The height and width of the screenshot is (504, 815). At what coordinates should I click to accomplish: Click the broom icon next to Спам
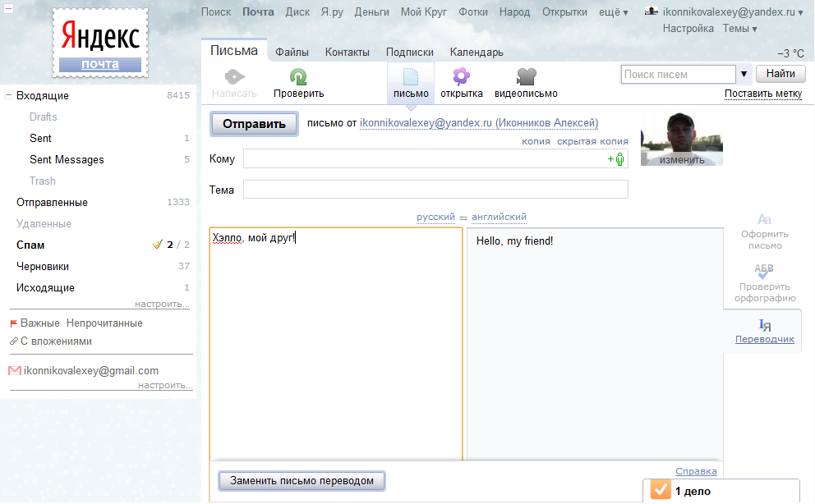157,244
